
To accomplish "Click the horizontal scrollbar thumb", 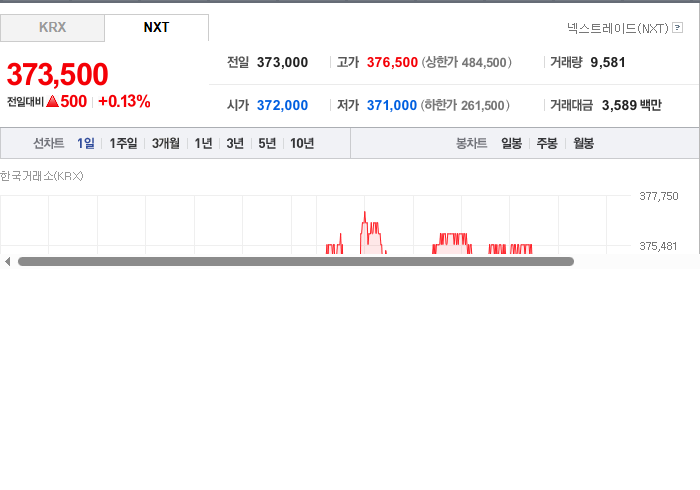I will point(296,262).
